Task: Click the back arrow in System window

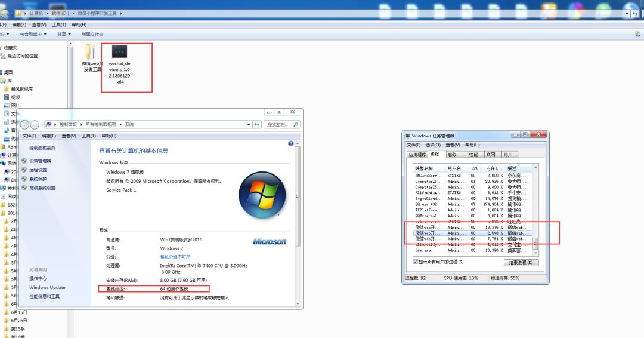Action: (x=24, y=125)
